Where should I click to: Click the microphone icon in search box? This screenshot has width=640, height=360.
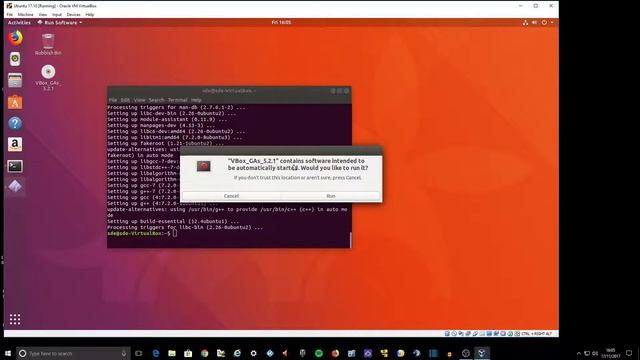click(124, 353)
